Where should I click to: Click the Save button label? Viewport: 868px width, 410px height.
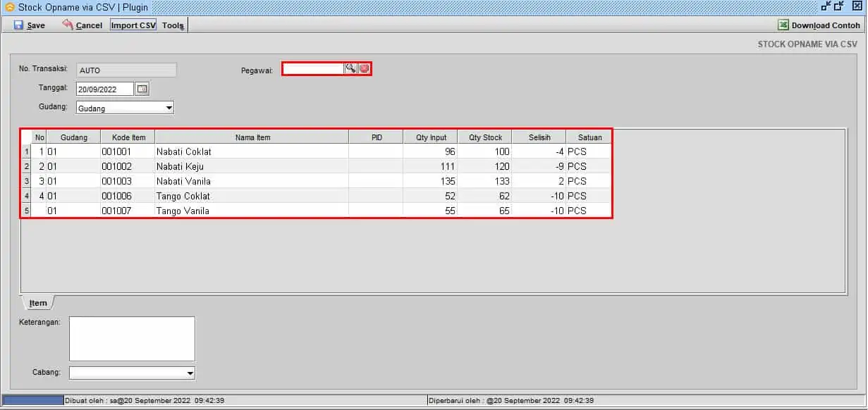click(x=36, y=25)
